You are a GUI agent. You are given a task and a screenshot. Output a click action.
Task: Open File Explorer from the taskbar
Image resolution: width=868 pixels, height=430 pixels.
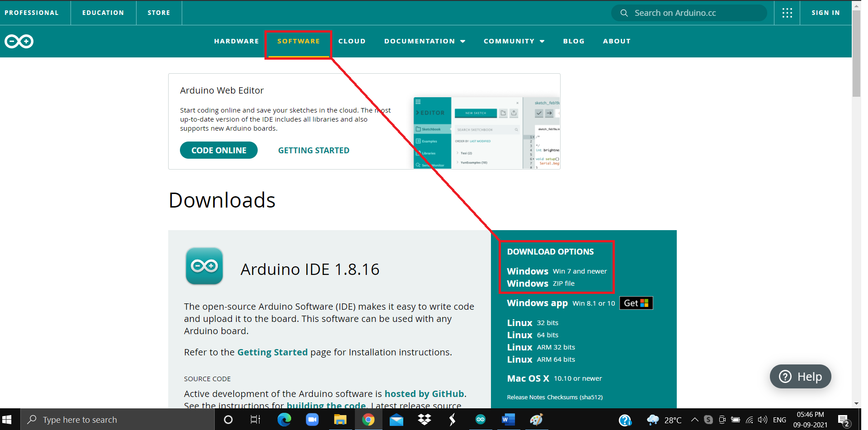coord(340,420)
